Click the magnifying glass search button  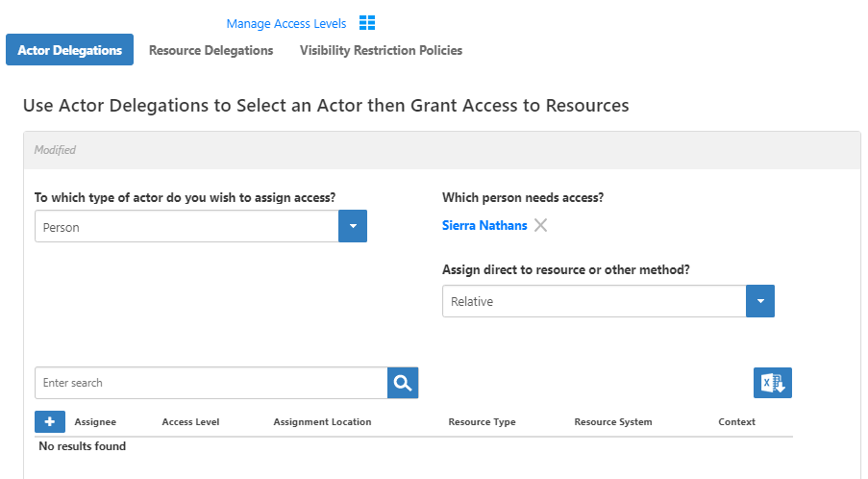[403, 383]
